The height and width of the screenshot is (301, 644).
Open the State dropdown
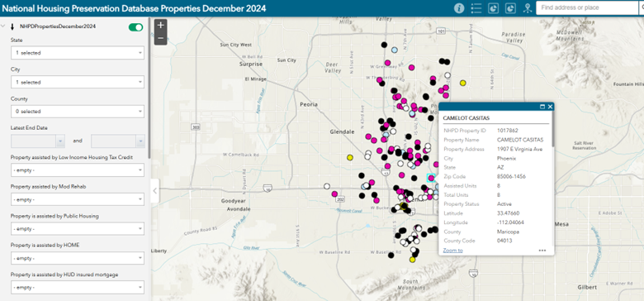click(78, 53)
